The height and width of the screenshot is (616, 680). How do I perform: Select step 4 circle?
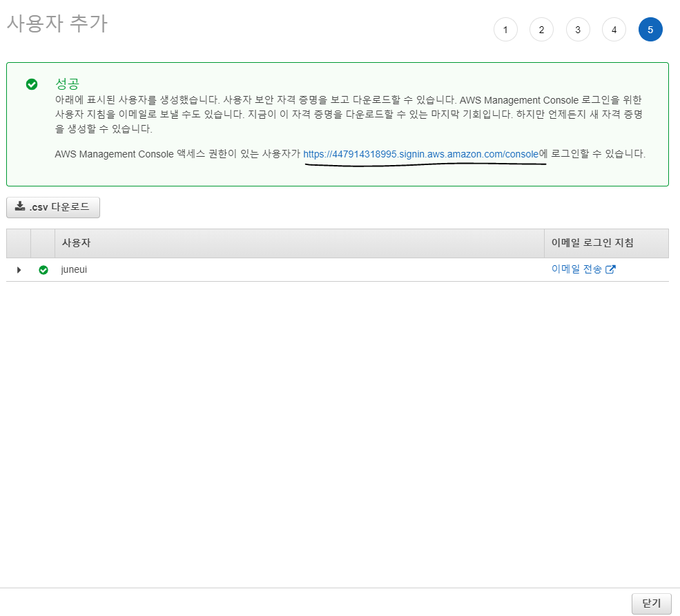(614, 30)
